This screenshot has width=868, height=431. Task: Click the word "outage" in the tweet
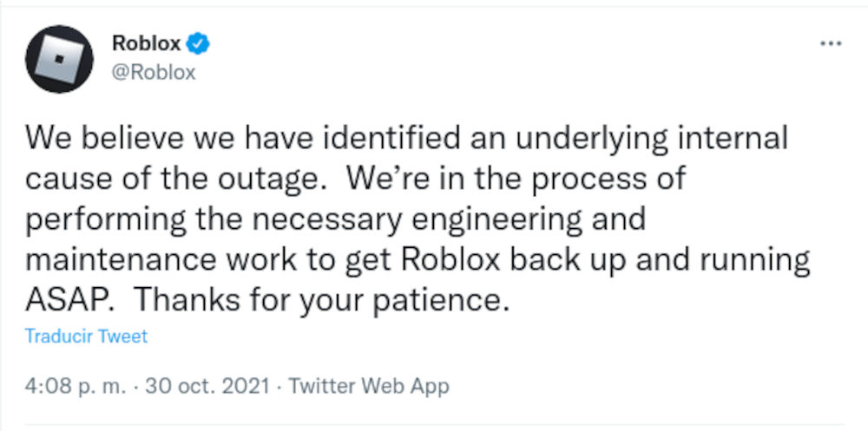268,179
